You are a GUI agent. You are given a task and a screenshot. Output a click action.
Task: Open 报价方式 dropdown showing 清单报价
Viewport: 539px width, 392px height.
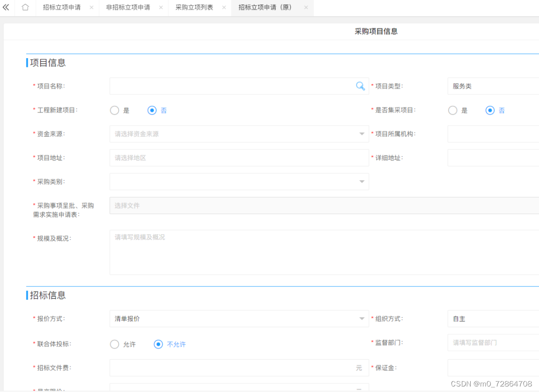point(239,319)
